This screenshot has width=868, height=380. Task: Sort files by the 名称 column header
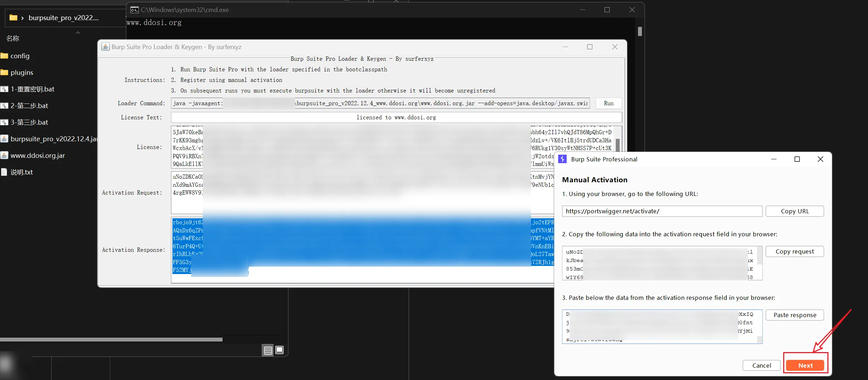point(13,38)
